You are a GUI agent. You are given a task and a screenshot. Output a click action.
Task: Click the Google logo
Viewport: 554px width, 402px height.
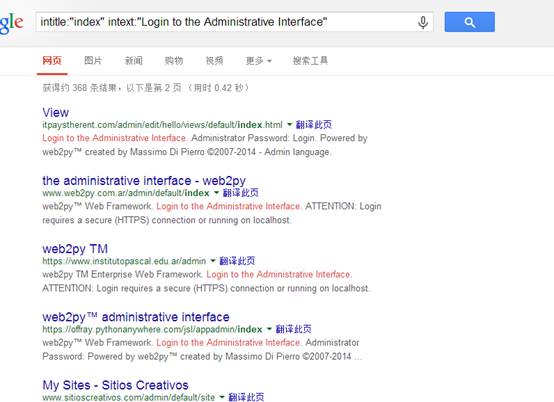(12, 23)
